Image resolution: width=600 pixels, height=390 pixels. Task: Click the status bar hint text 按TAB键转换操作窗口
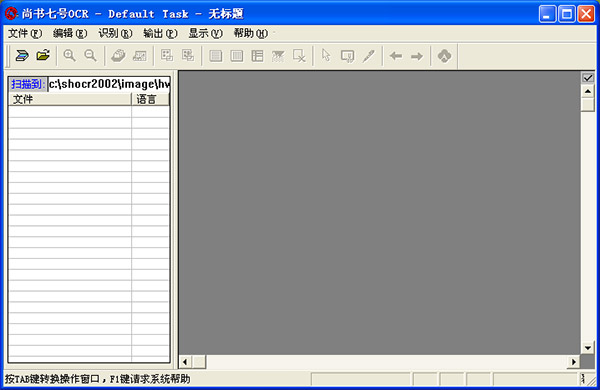pyautogui.click(x=52, y=379)
